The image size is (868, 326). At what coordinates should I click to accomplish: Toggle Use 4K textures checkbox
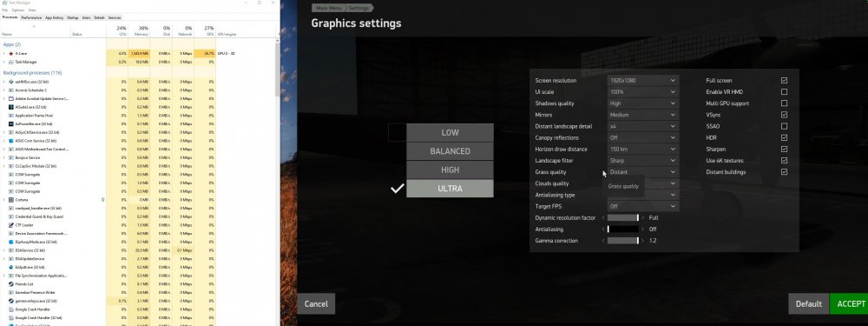click(785, 160)
